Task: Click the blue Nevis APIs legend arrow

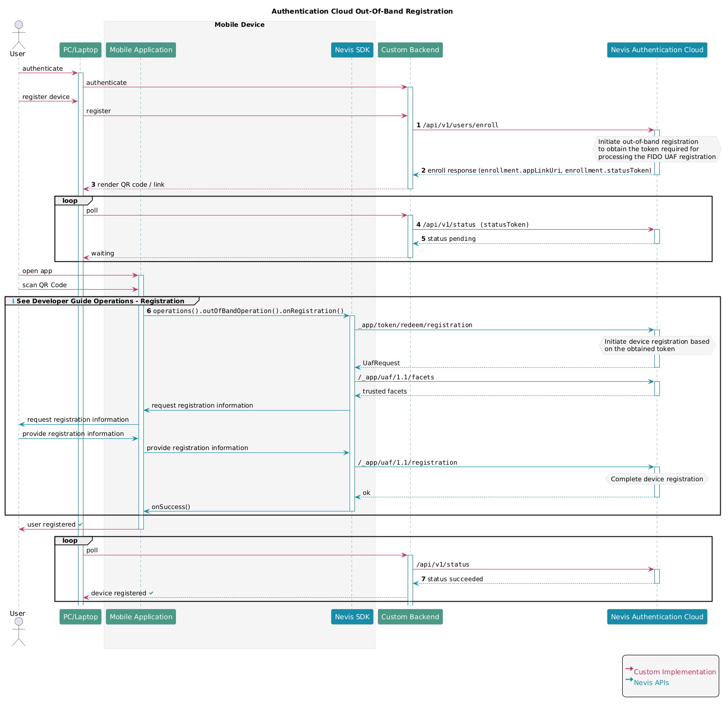Action: pyautogui.click(x=629, y=679)
